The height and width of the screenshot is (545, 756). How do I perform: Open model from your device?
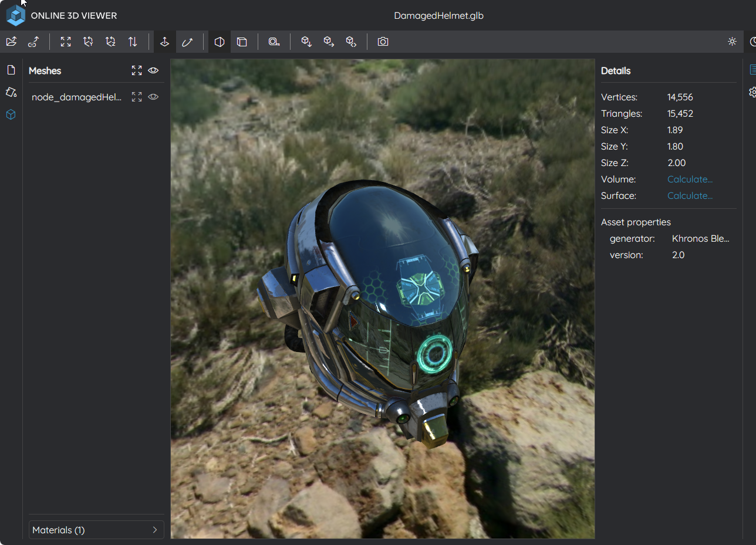(x=11, y=42)
